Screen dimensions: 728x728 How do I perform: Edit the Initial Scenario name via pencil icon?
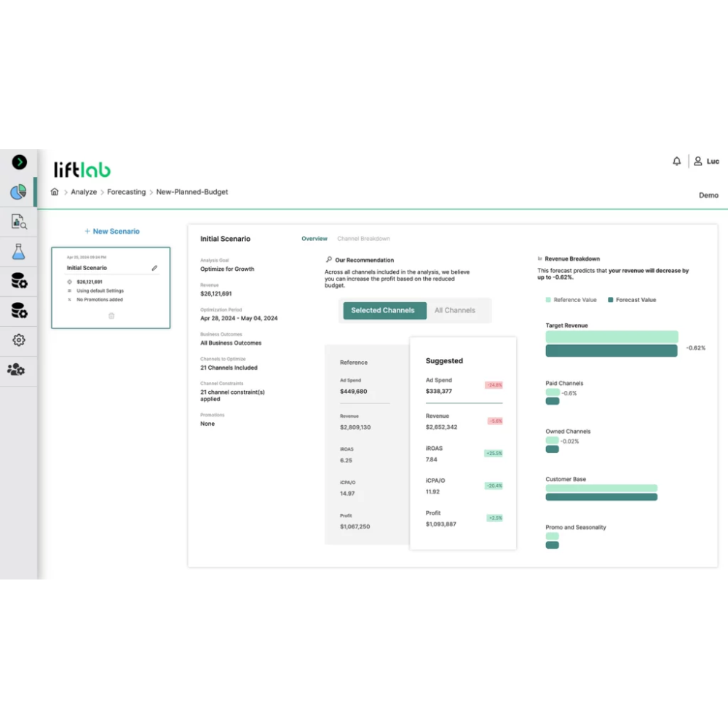pos(154,267)
